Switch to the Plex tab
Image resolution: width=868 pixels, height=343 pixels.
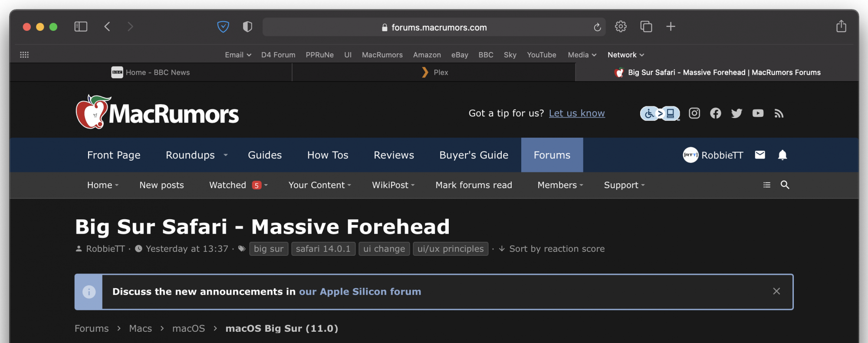(434, 73)
